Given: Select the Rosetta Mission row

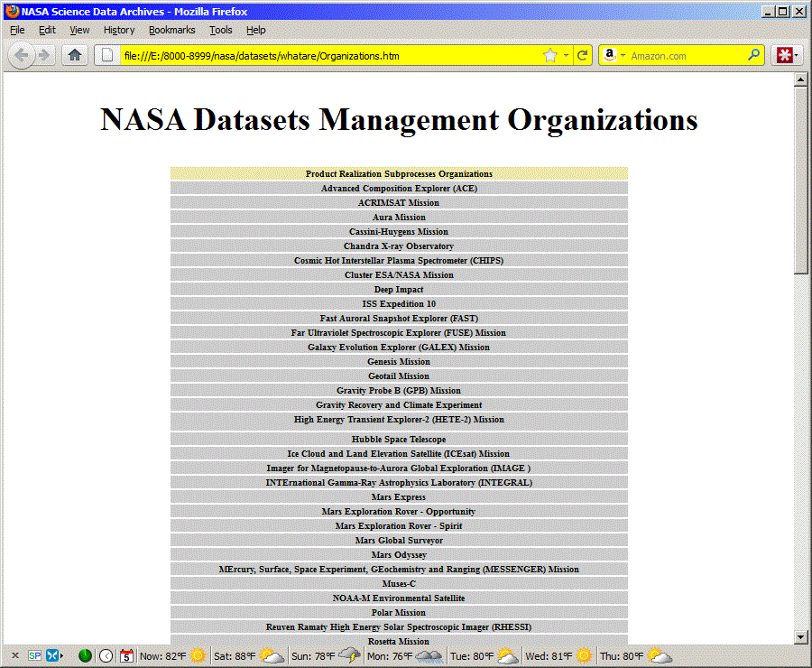Looking at the screenshot, I should [x=399, y=641].
